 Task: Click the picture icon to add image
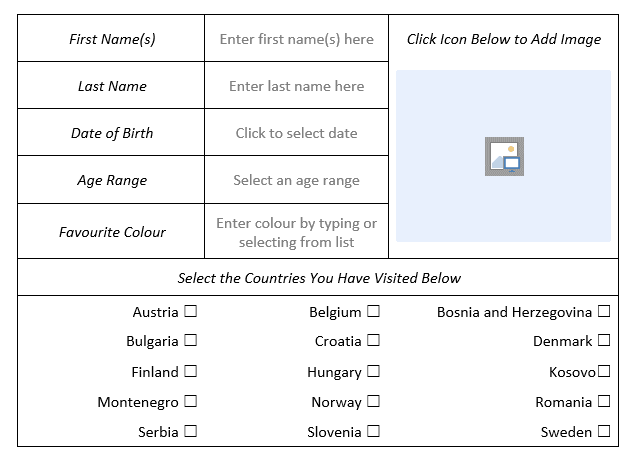coord(505,156)
